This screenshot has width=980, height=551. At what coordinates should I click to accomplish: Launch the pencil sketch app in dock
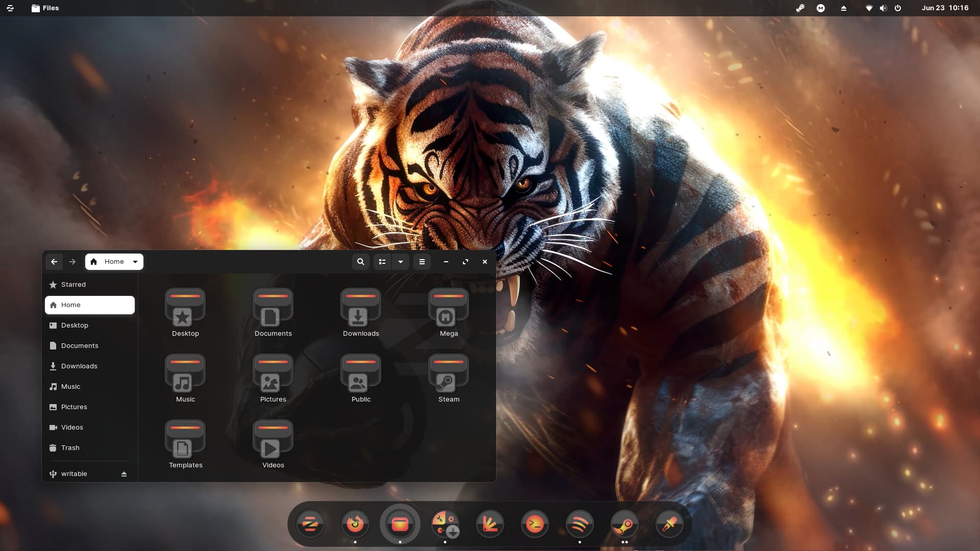[x=490, y=524]
